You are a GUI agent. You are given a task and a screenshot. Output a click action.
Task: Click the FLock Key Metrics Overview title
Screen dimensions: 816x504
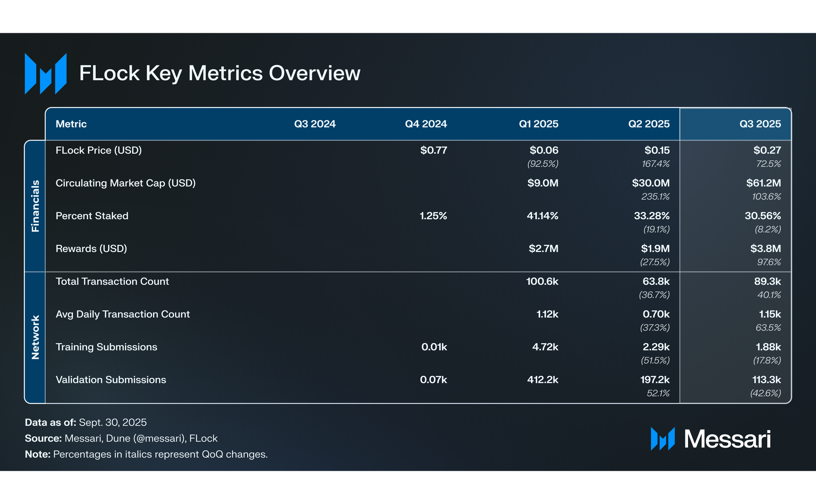(219, 73)
